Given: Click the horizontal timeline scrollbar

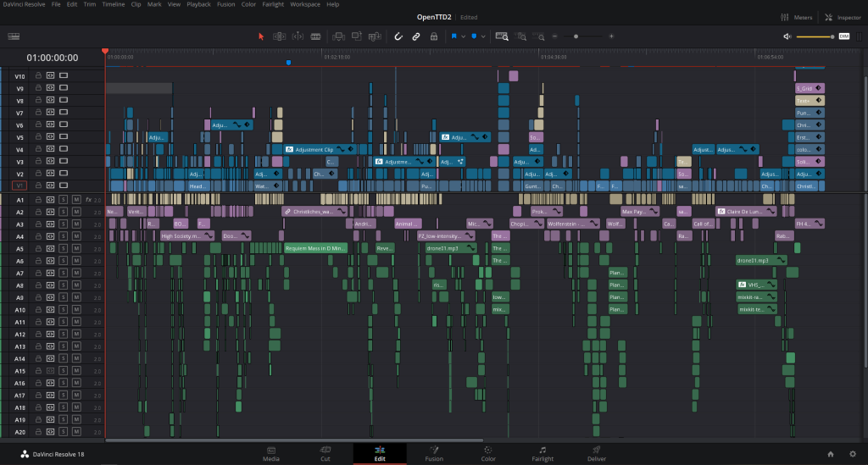Looking at the screenshot, I should pyautogui.click(x=294, y=440).
